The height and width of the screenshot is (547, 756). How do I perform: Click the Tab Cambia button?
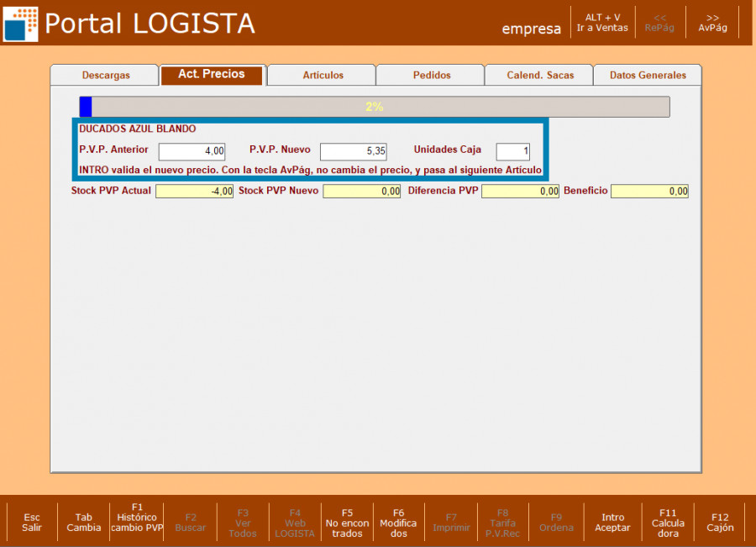pos(84,523)
